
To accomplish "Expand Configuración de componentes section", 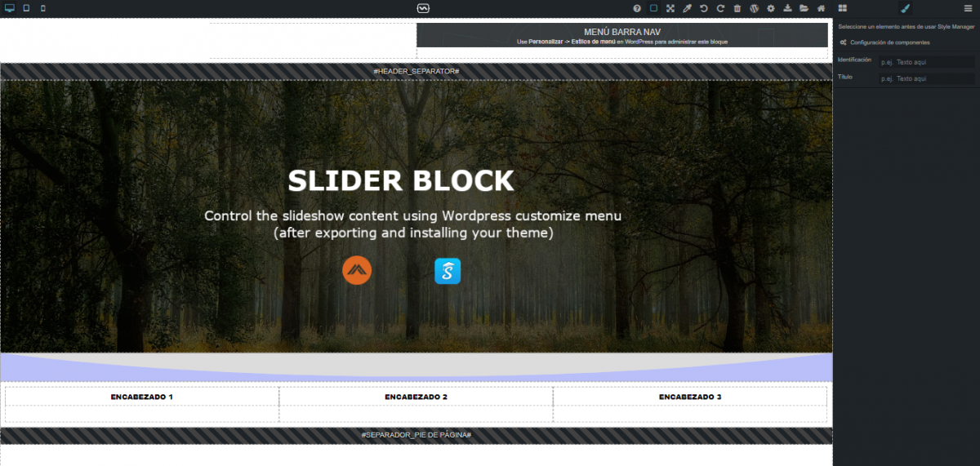I will 889,42.
